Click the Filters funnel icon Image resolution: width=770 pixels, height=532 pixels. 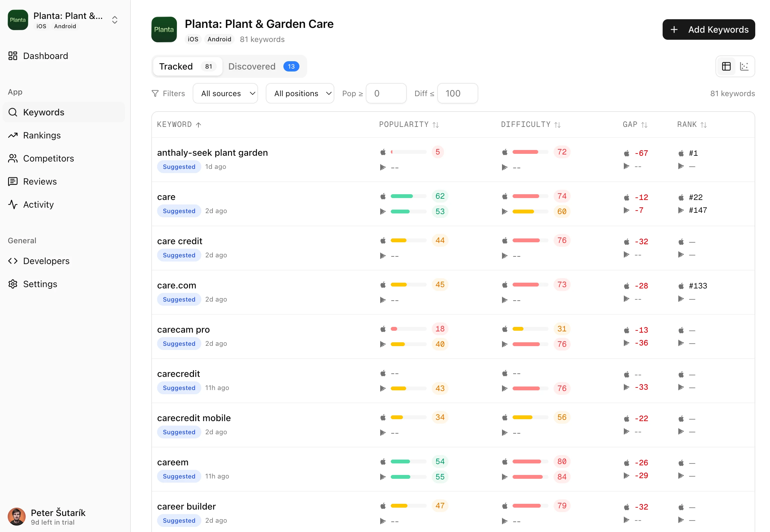[x=155, y=93]
